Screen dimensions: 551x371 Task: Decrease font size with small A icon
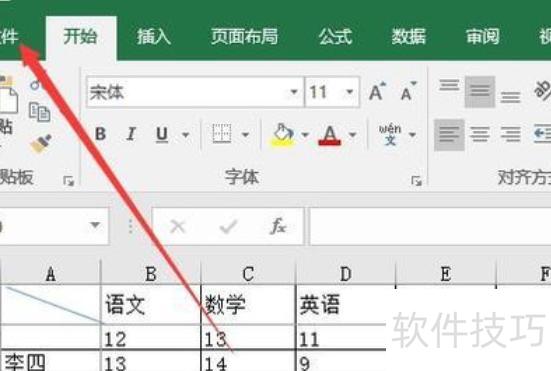(408, 92)
